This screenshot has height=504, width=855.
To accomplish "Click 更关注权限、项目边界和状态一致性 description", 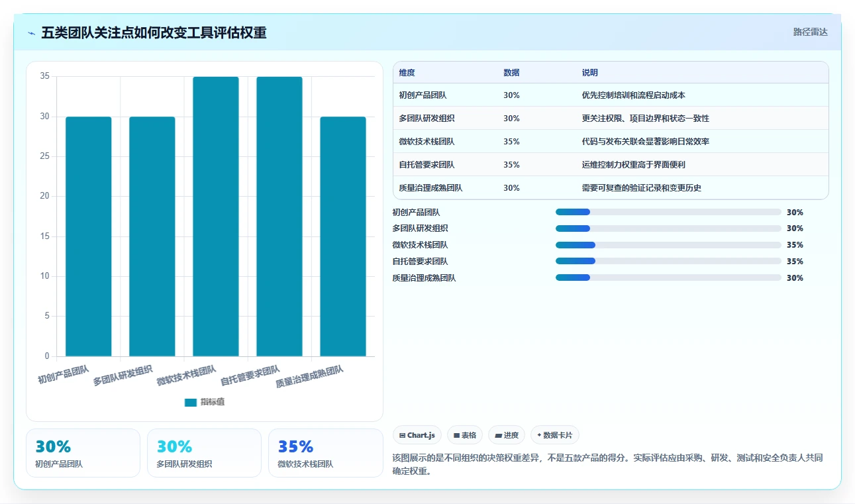I will coord(646,119).
